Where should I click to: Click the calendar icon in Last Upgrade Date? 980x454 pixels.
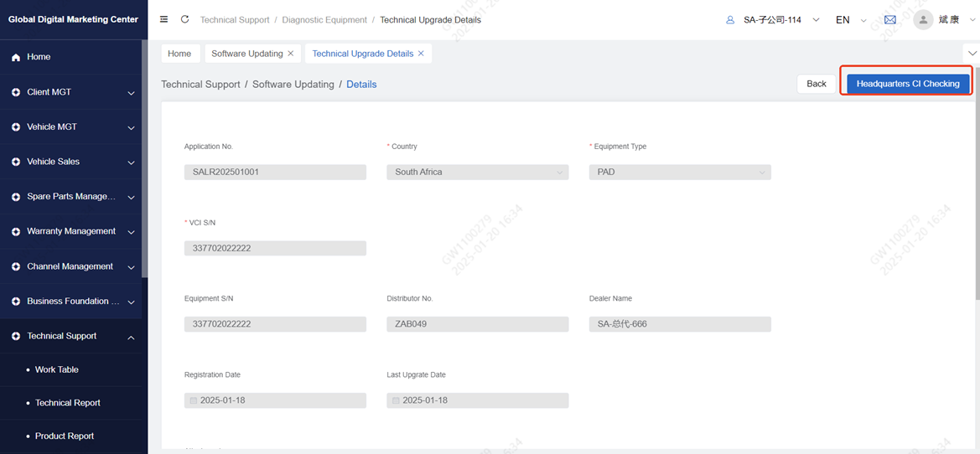(396, 400)
